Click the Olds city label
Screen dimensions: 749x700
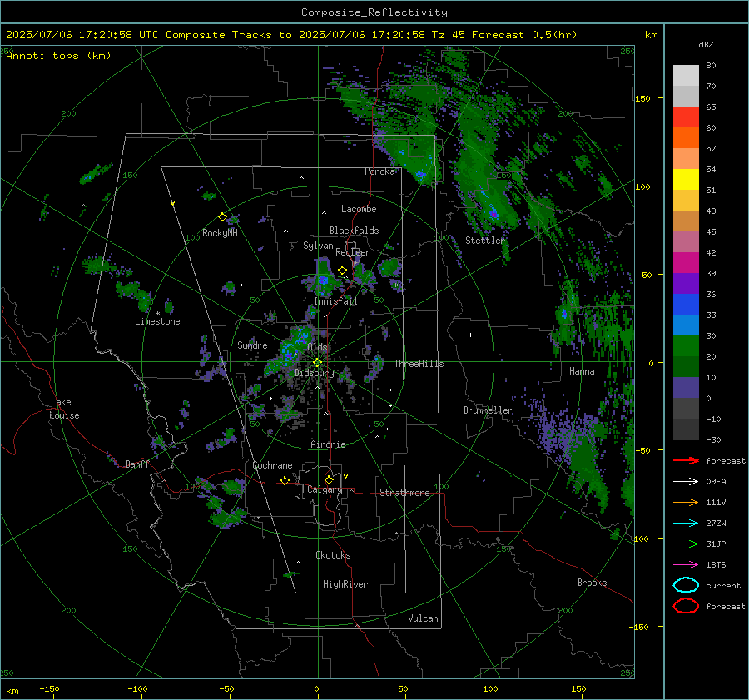317,347
